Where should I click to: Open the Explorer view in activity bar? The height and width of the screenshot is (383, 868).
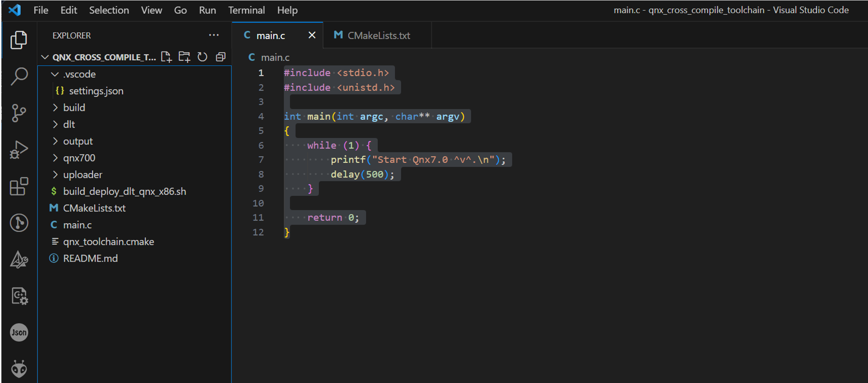click(x=19, y=40)
